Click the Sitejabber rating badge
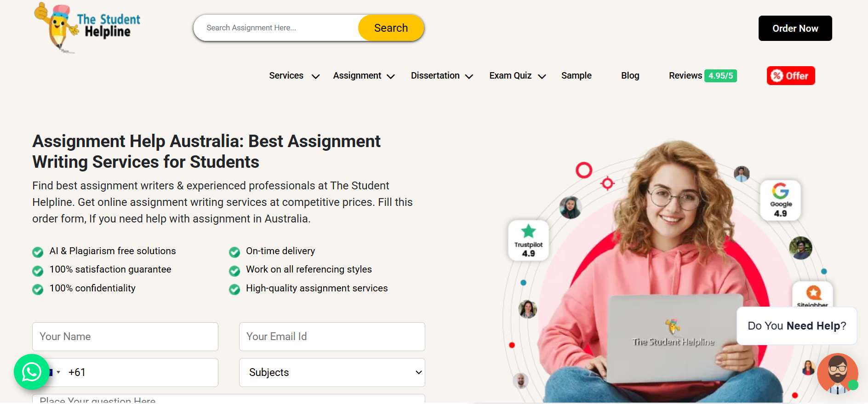This screenshot has width=868, height=404. [x=812, y=294]
